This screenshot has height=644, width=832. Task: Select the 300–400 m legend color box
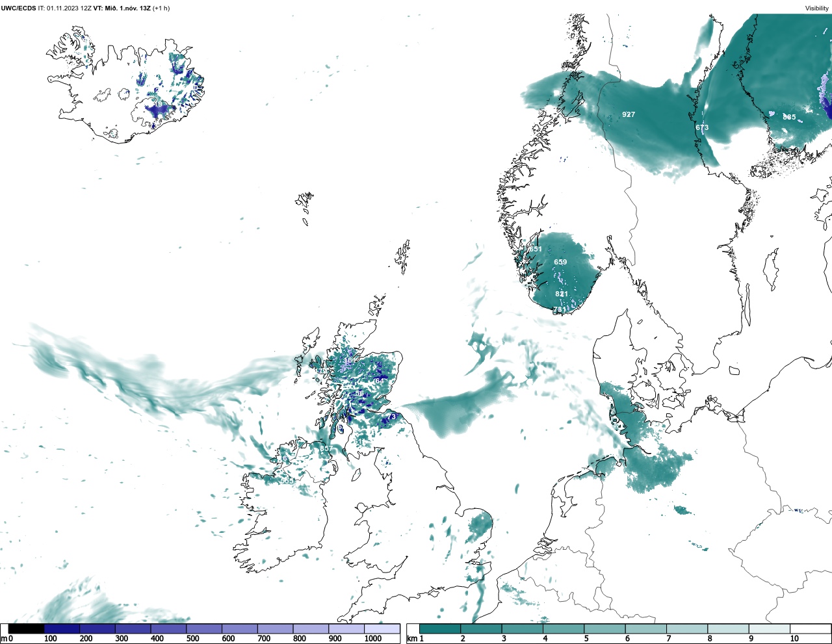(x=133, y=628)
